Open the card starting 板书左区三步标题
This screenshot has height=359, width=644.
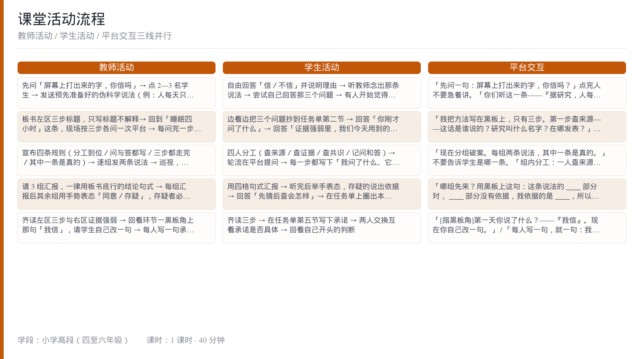[116, 127]
